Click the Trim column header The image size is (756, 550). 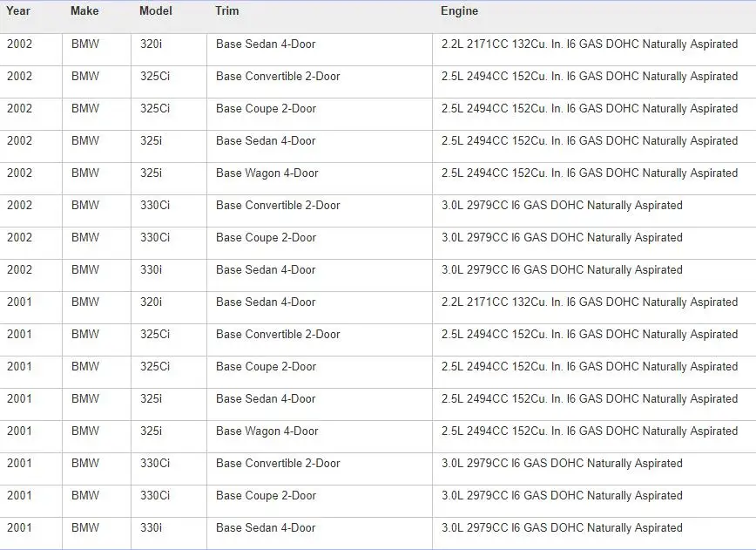pos(226,10)
